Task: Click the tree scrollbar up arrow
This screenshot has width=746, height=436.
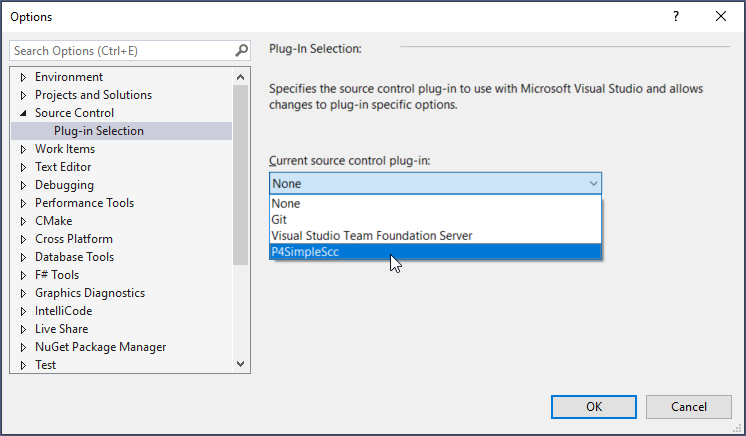Action: point(240,77)
